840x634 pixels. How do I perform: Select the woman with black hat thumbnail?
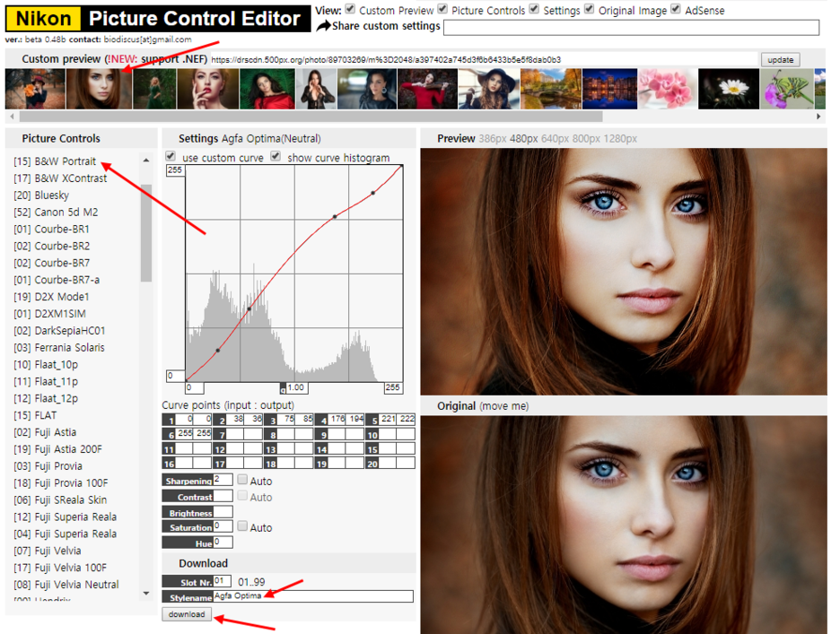[x=488, y=89]
